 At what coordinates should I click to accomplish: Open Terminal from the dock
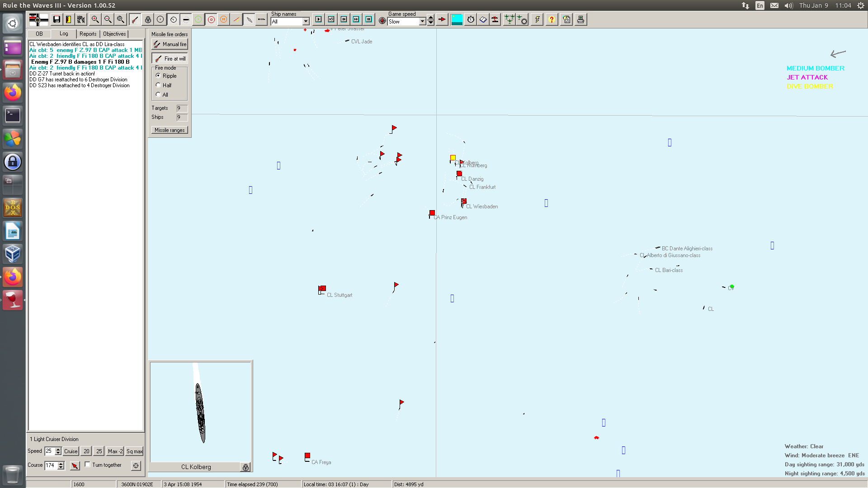click(13, 115)
